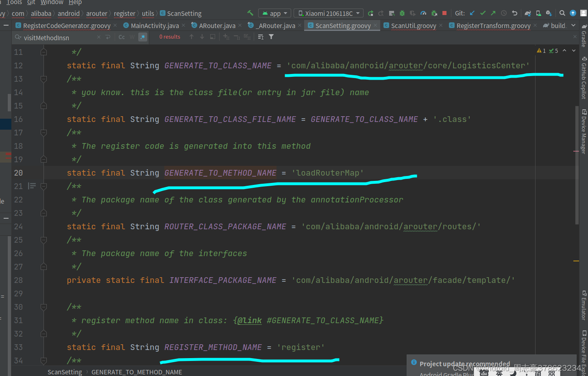Click the blue IDE update arrow icon
588x376 pixels.
coord(573,13)
